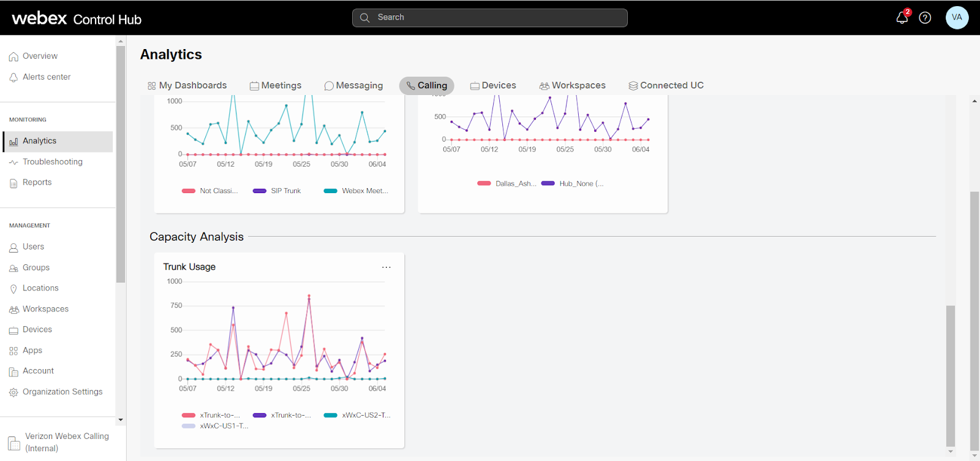Click the sidebar Devices icon
This screenshot has width=980, height=461.
coord(13,330)
